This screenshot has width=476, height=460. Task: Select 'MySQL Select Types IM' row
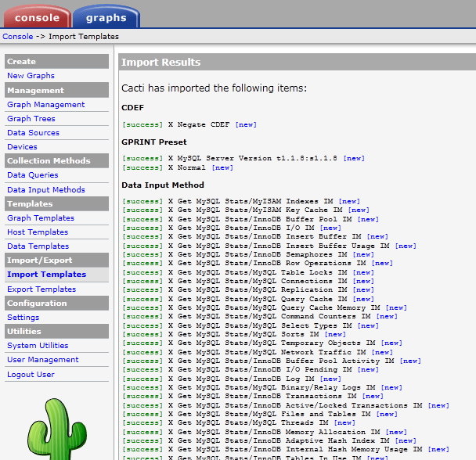(x=251, y=326)
